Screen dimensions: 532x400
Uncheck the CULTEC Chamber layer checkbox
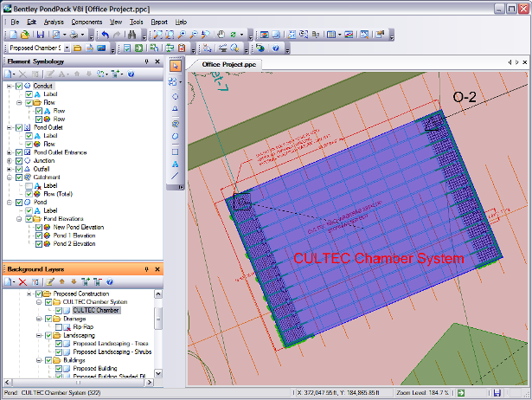click(x=58, y=310)
